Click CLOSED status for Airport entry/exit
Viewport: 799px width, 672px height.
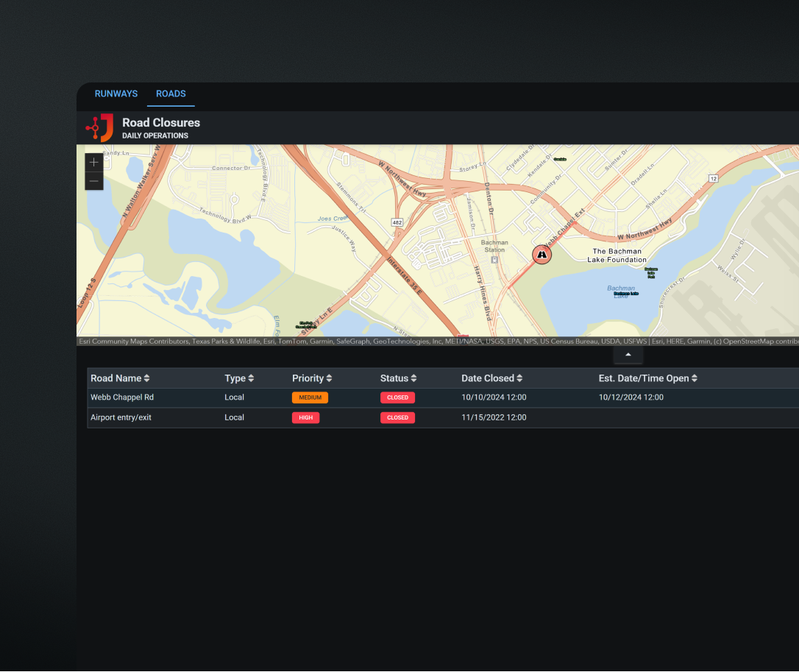pyautogui.click(x=397, y=417)
